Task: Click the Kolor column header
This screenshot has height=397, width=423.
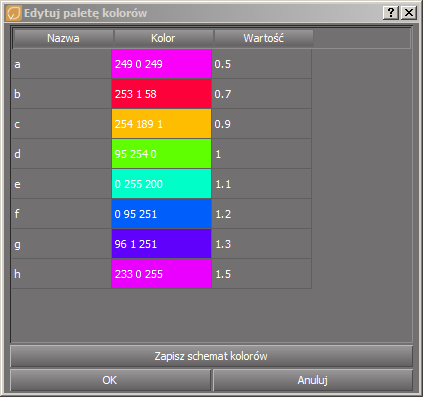Action: 163,38
